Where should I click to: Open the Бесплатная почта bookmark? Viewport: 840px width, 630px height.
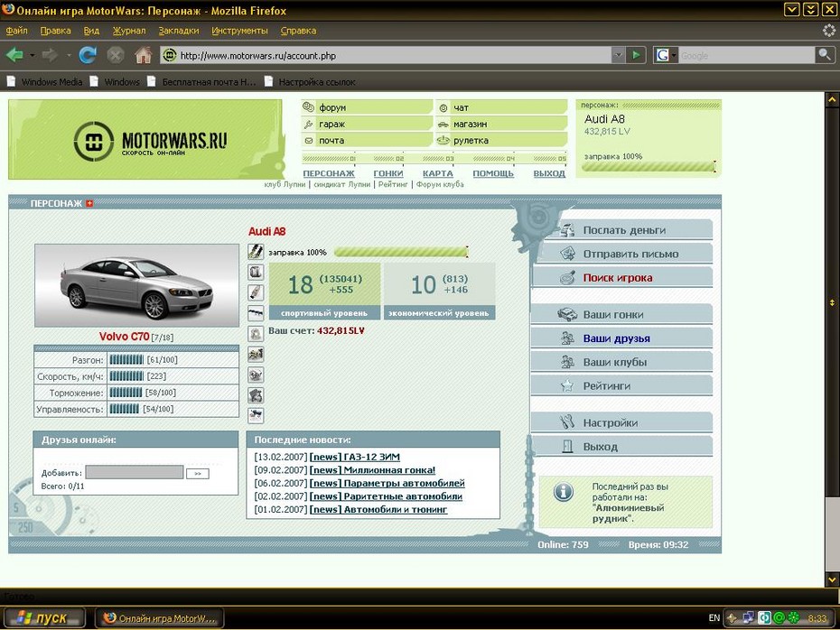202,82
